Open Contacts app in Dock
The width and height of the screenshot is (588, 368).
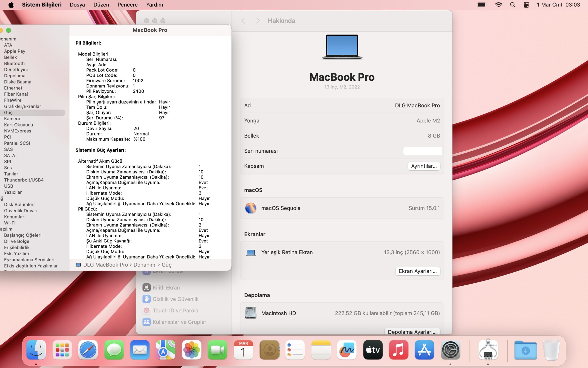point(269,350)
